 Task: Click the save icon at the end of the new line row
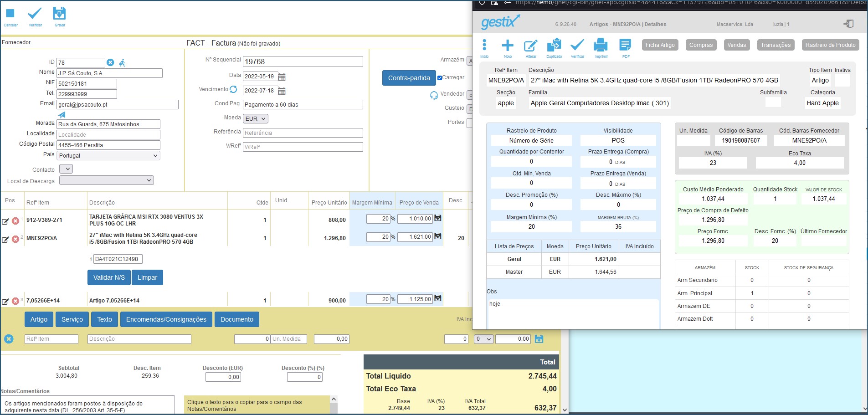[539, 339]
